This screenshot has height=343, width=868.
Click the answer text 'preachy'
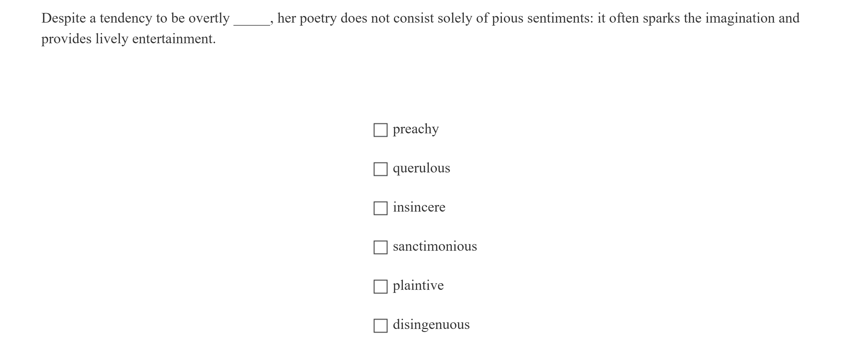[x=415, y=129]
